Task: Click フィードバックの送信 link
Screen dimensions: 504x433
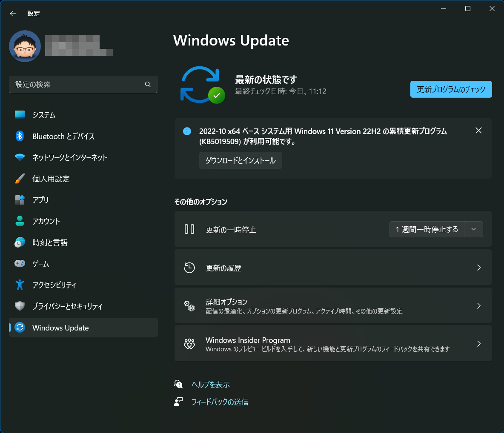Action: point(220,402)
